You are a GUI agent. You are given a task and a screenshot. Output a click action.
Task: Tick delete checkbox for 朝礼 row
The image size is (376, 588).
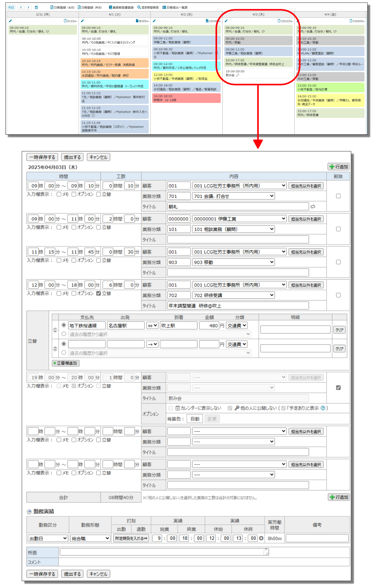338,196
